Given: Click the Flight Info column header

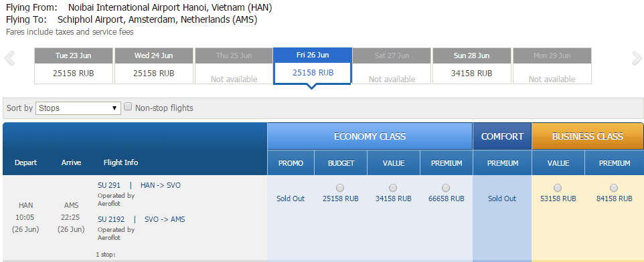Looking at the screenshot, I should click(120, 162).
